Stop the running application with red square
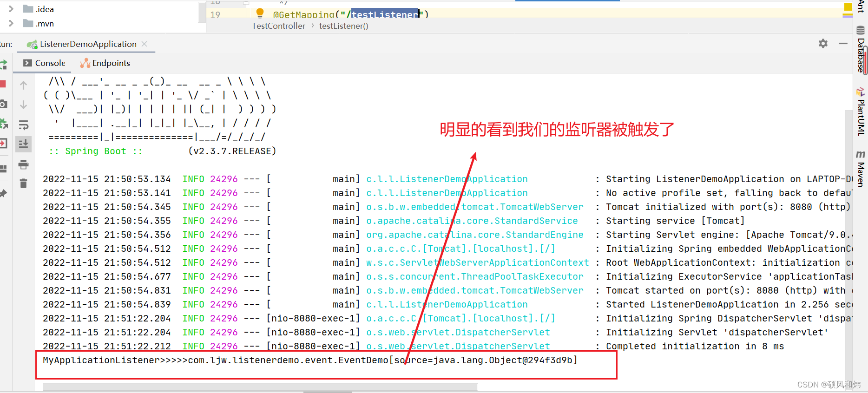The image size is (868, 393). [x=3, y=84]
